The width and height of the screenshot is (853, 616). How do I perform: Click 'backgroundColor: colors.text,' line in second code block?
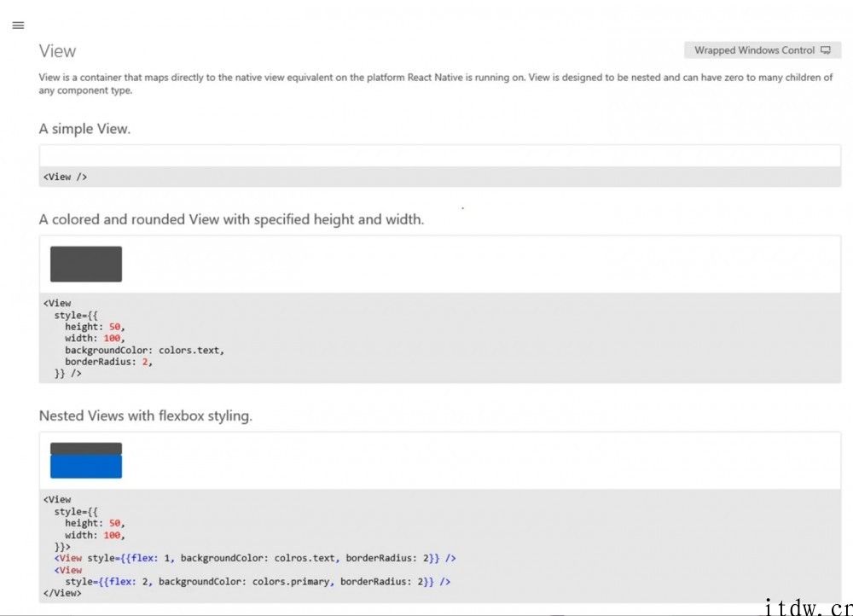(x=144, y=350)
